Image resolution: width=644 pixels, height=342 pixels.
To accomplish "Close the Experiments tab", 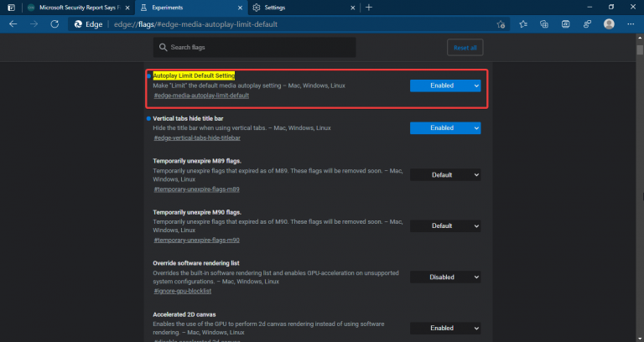I will coord(239,7).
